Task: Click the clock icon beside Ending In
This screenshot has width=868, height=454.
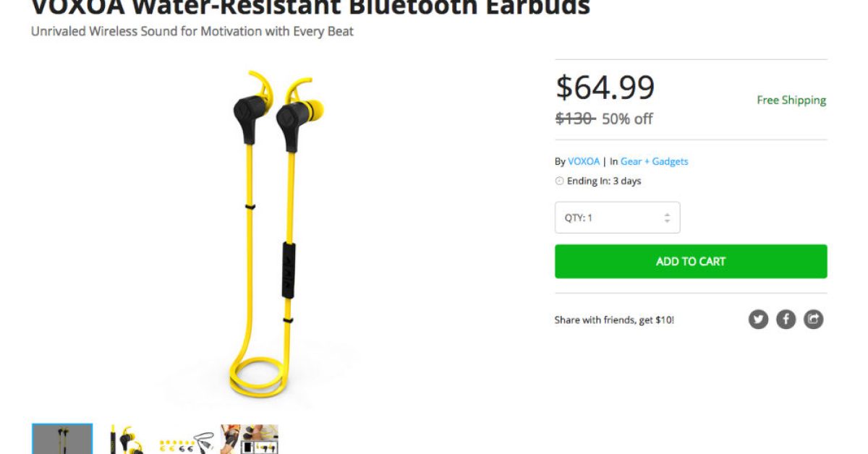Action: tap(559, 181)
